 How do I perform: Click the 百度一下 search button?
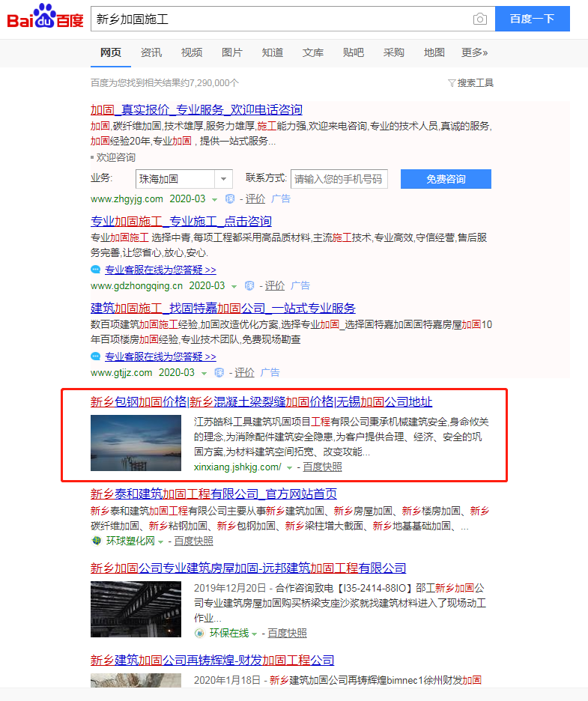[532, 19]
